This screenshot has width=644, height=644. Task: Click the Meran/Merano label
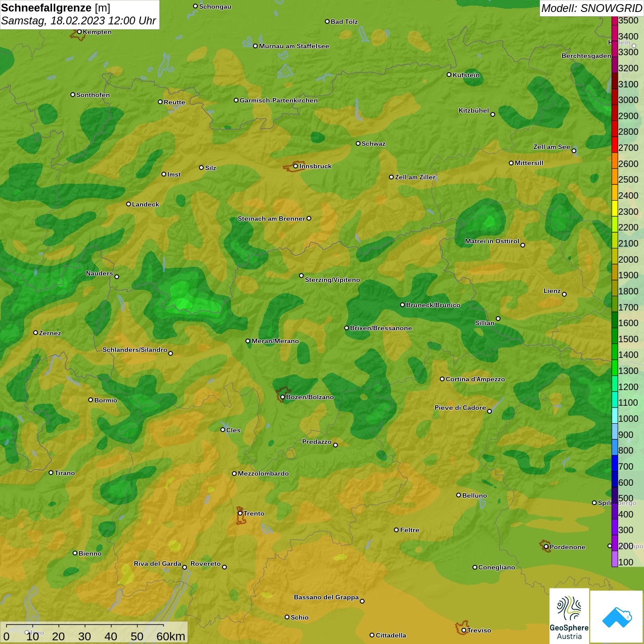click(275, 341)
